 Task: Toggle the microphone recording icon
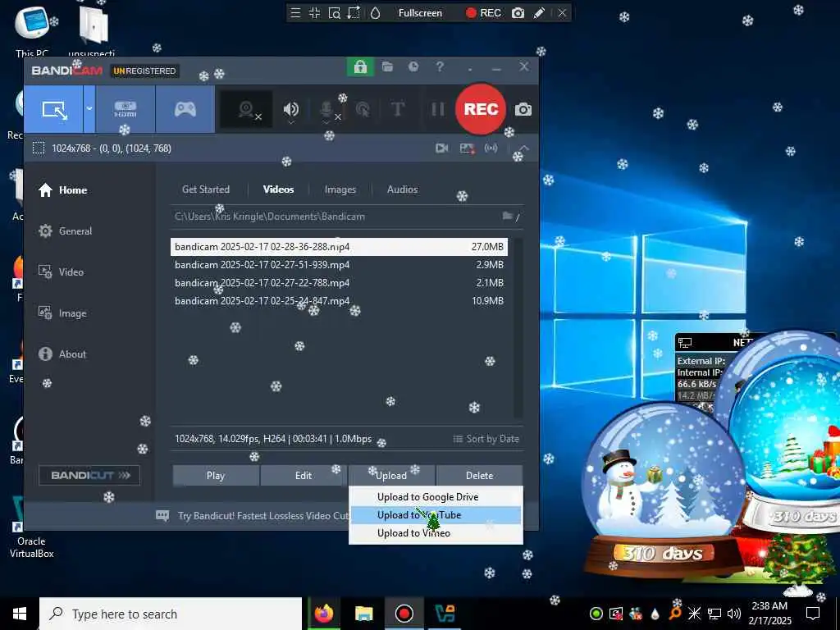tap(326, 110)
